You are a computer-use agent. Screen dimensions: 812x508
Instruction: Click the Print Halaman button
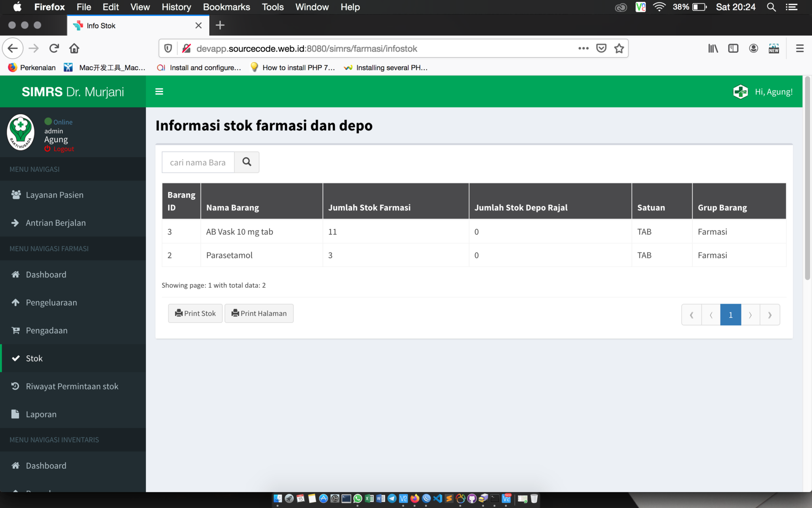click(x=259, y=313)
